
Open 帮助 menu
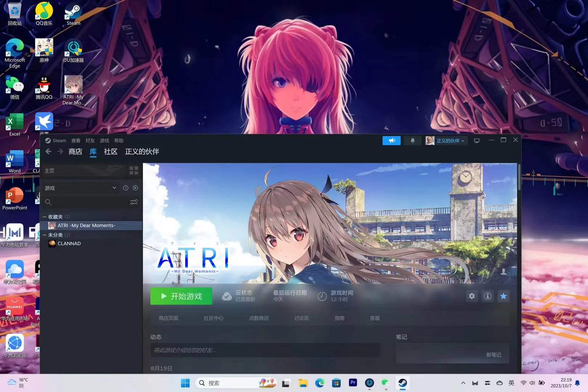(x=119, y=140)
